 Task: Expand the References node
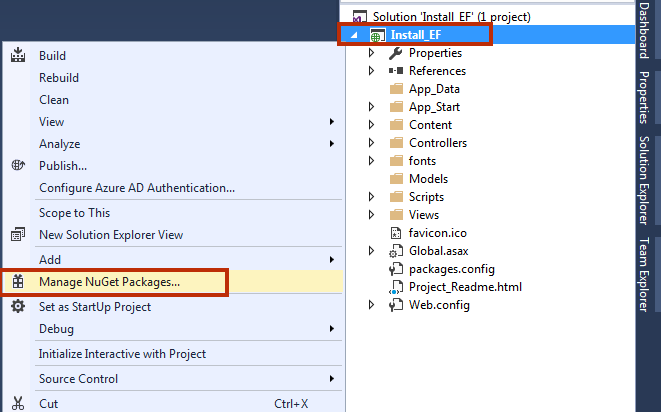tap(371, 70)
